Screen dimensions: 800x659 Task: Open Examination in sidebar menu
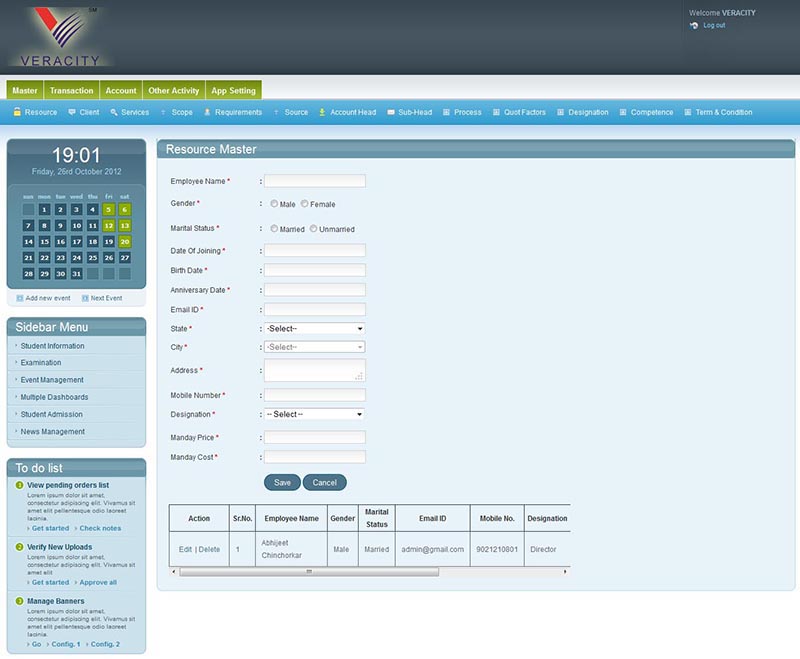click(41, 363)
